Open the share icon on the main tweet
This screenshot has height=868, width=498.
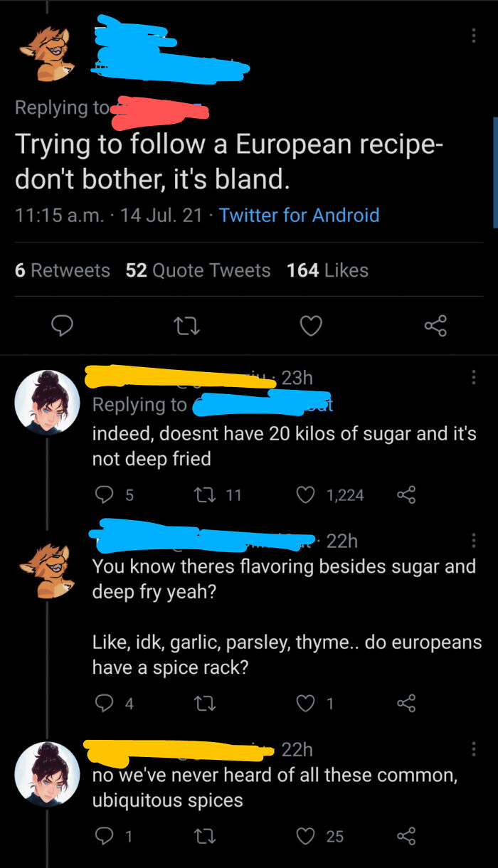click(x=435, y=326)
